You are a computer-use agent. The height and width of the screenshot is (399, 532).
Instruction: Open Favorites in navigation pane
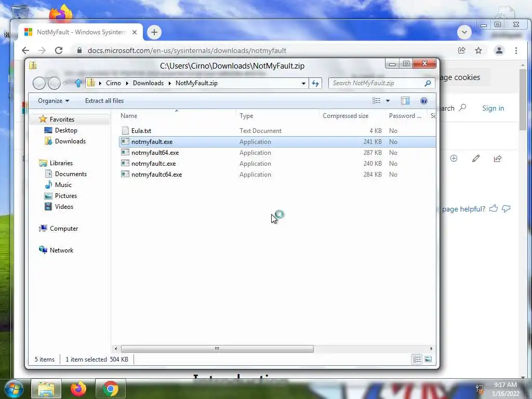(x=62, y=119)
